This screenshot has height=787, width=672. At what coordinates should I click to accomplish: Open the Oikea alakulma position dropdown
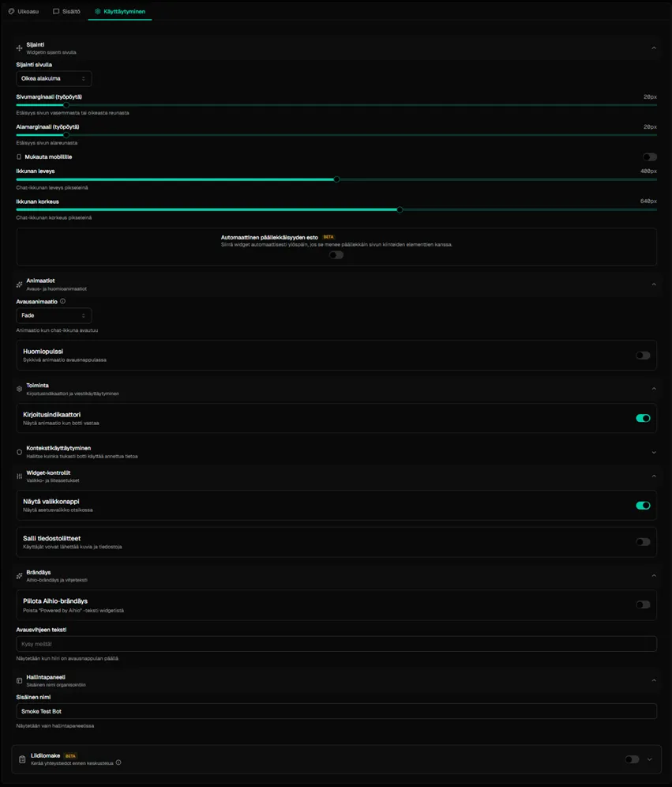pos(54,79)
